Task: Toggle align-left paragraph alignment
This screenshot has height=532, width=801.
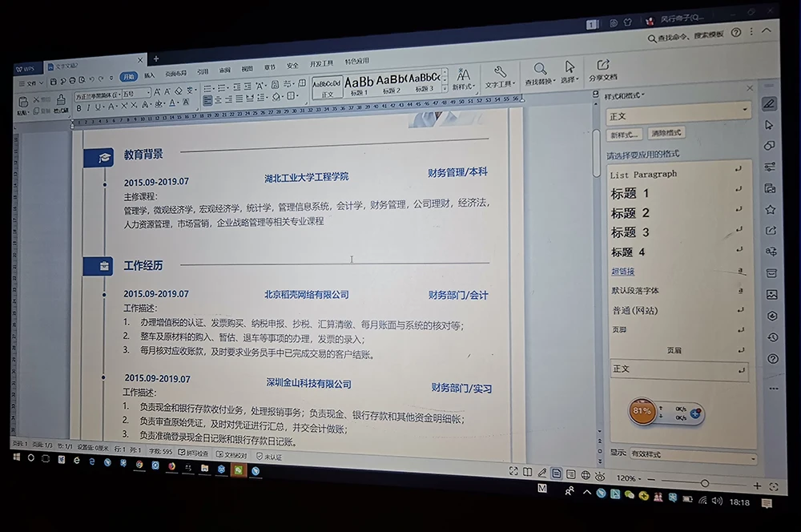Action: [x=207, y=101]
